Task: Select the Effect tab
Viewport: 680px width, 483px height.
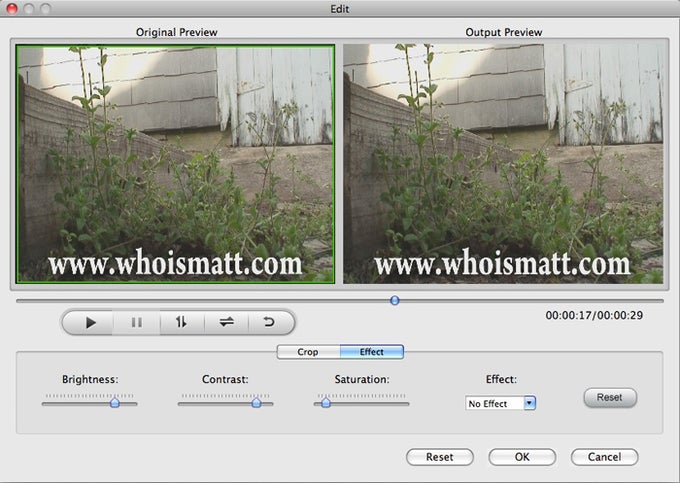Action: coord(372,352)
